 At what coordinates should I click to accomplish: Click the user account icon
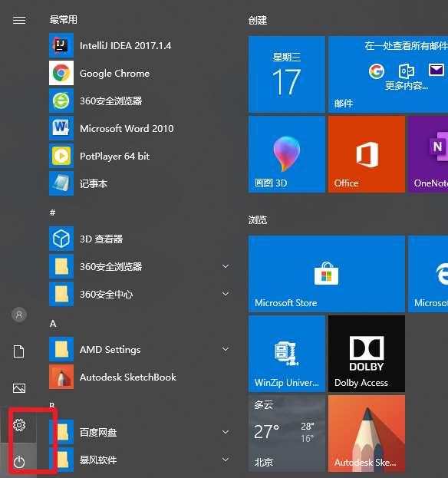click(19, 315)
